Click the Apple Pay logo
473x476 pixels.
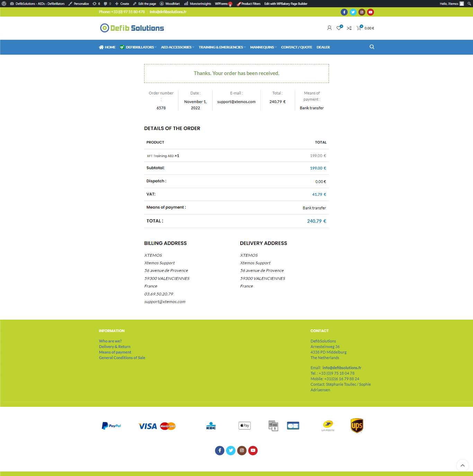244,425
